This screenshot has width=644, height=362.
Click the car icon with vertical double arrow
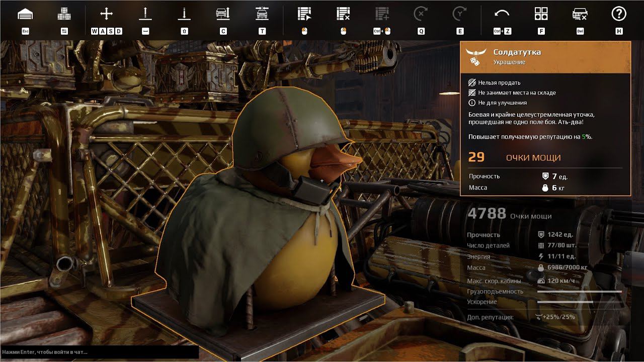tap(223, 14)
